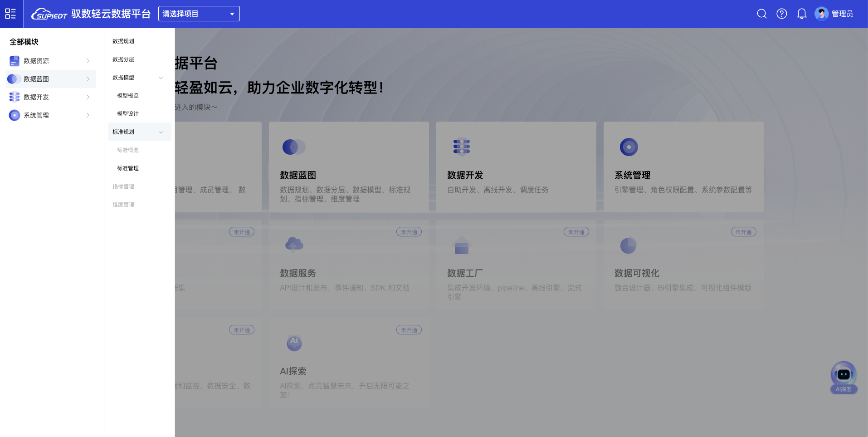This screenshot has height=437, width=868.
Task: Open 标准管理 submenu item
Action: 128,168
